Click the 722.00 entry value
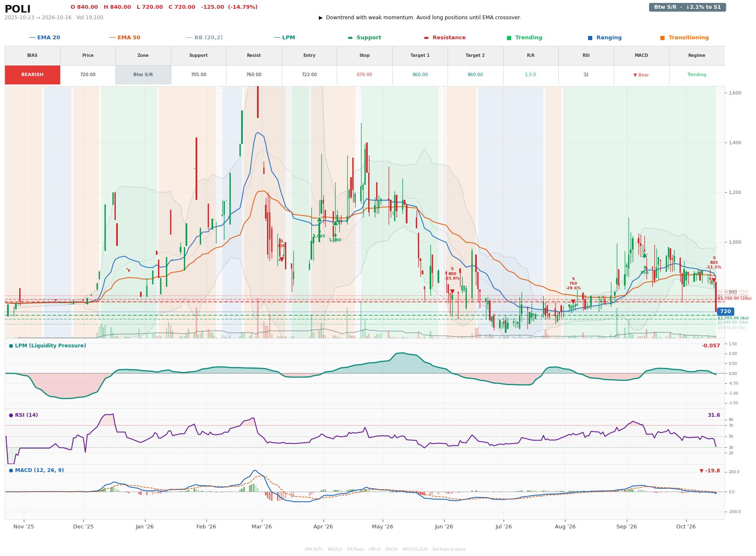The width and height of the screenshot is (756, 556). pyautogui.click(x=309, y=75)
